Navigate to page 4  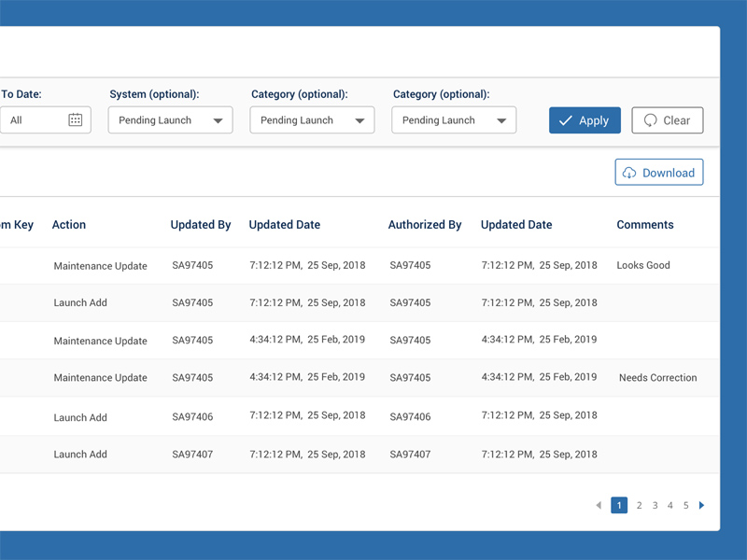click(670, 506)
